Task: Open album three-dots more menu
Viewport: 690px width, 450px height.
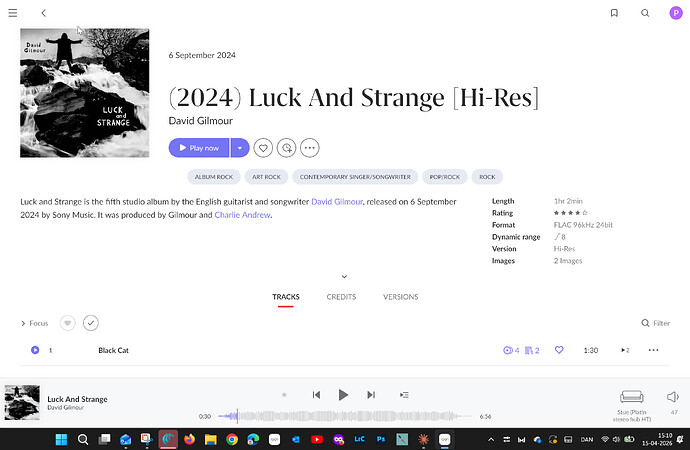Action: (x=310, y=147)
